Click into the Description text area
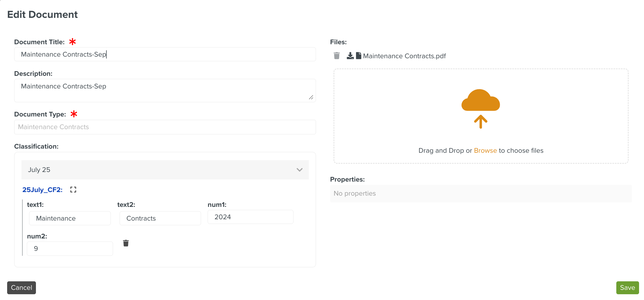This screenshot has width=644, height=300. pos(165,90)
